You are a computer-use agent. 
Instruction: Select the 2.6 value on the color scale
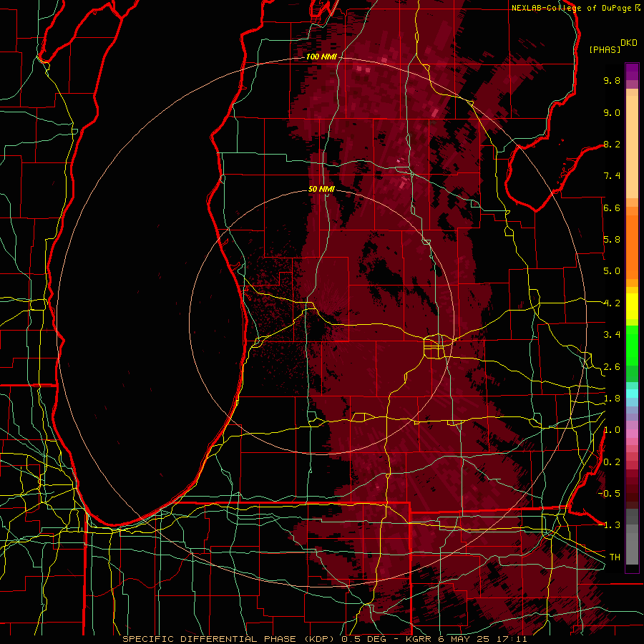point(612,367)
